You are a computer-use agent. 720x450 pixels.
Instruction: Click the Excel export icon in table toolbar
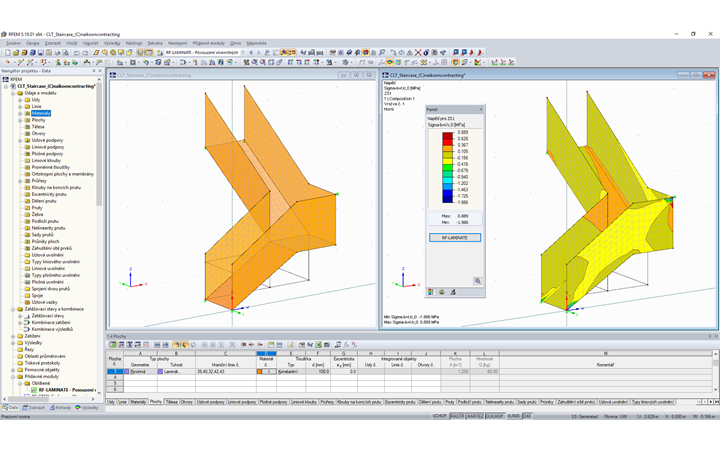[318, 344]
